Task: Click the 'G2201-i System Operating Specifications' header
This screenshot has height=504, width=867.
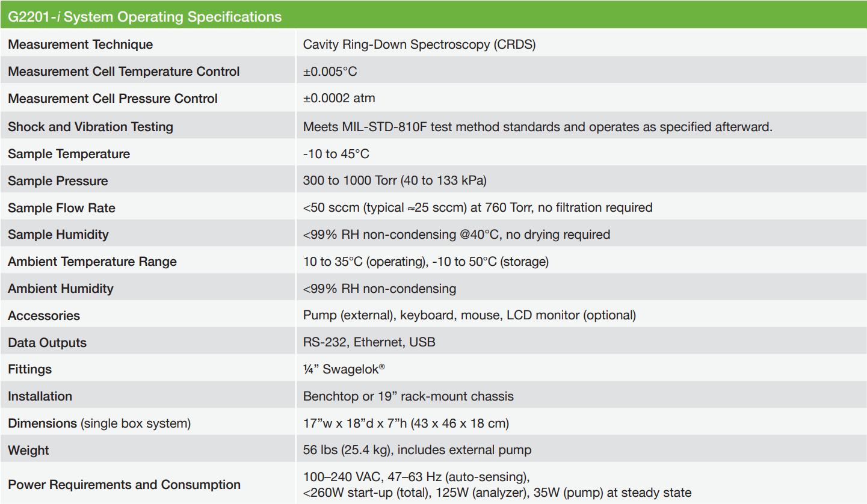Action: pyautogui.click(x=145, y=17)
